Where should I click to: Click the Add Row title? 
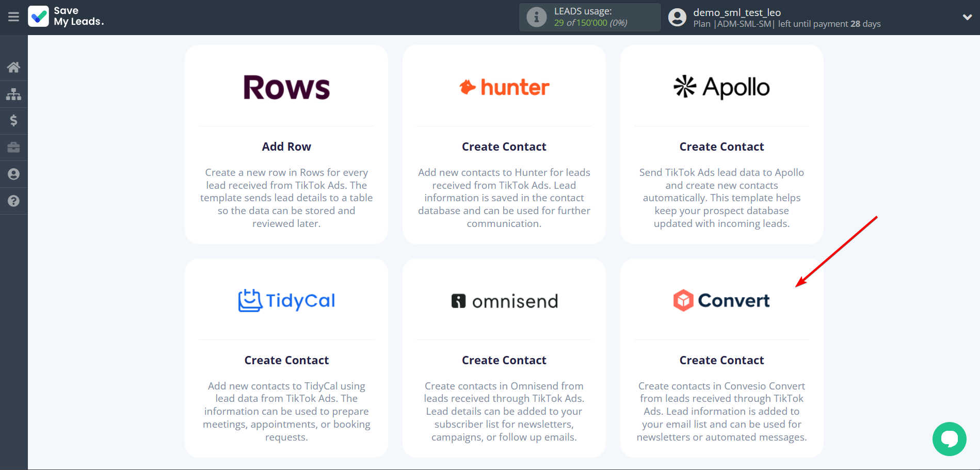[286, 147]
